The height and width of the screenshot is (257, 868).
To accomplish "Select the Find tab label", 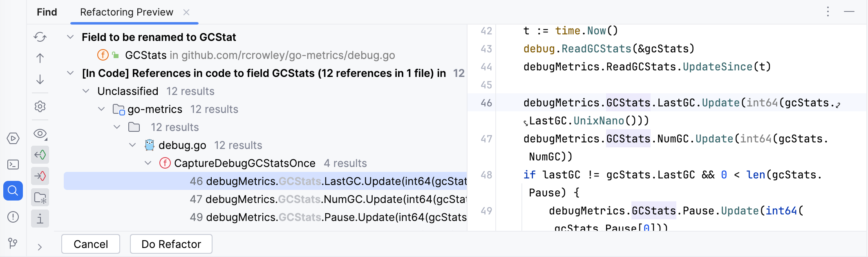I will (47, 12).
